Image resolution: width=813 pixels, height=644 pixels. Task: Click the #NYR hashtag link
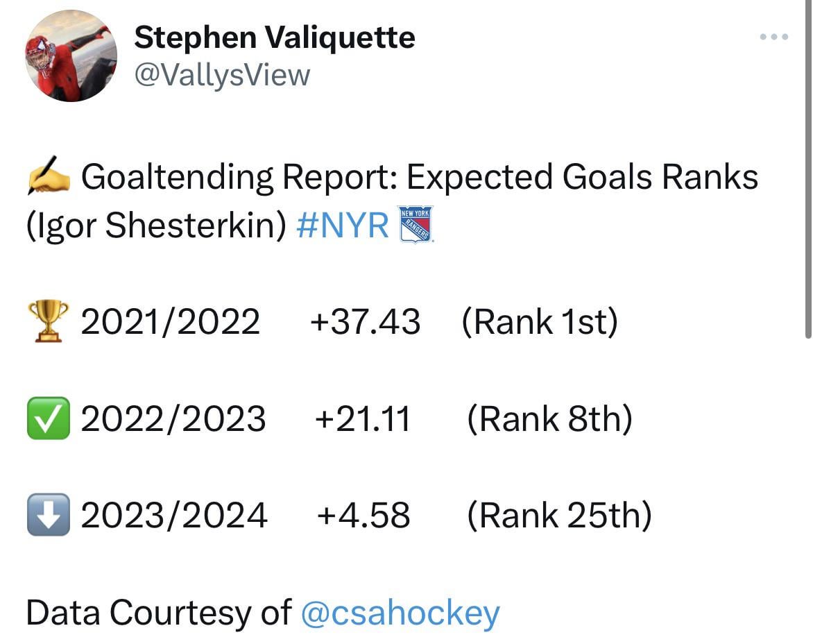tap(342, 227)
